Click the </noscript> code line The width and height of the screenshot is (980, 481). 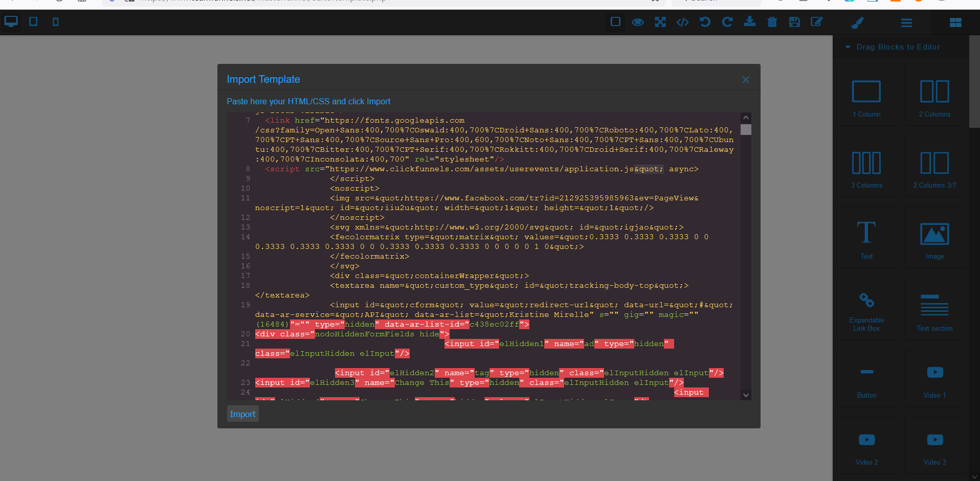(357, 217)
